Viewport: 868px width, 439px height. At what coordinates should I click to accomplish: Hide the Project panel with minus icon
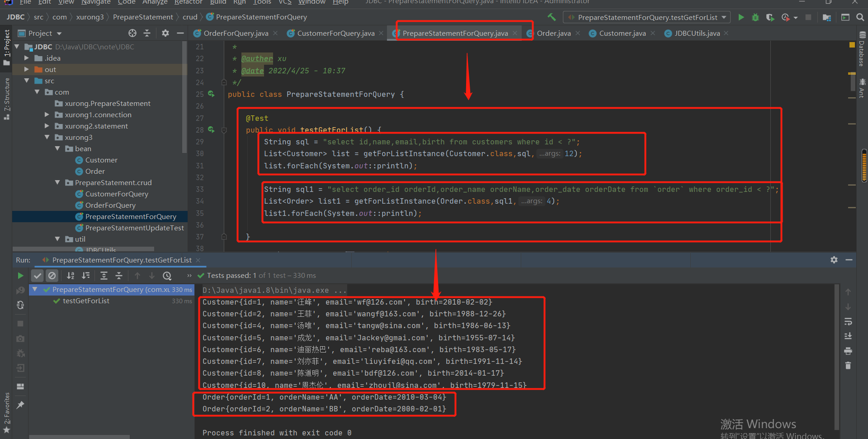click(x=180, y=33)
